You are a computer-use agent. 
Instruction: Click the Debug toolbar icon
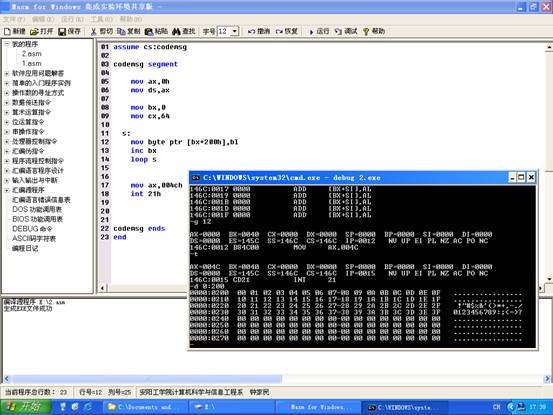click(x=338, y=31)
